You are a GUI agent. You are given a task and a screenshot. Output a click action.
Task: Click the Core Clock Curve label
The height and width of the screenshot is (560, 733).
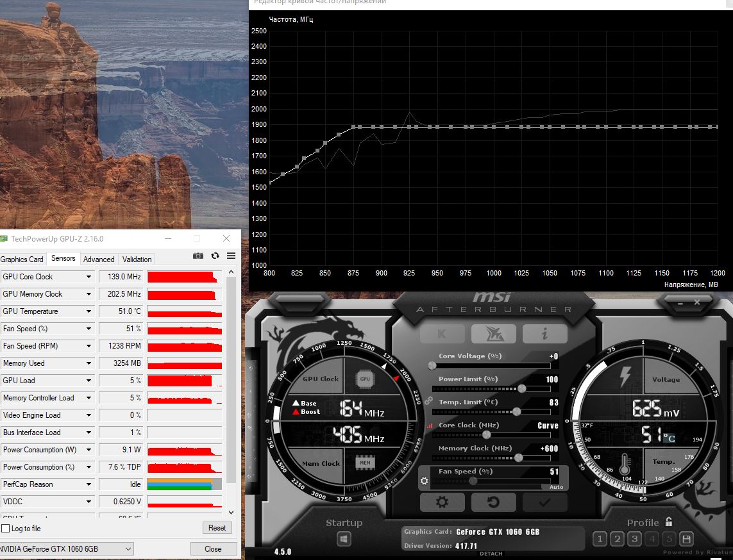pyautogui.click(x=548, y=425)
